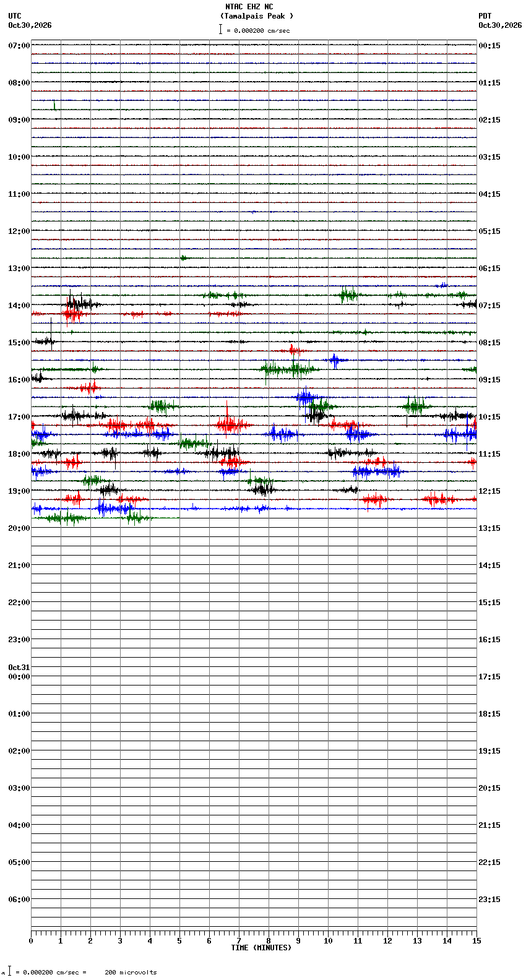
Task: Select the 17:00 UTC row label
Action: 19,417
